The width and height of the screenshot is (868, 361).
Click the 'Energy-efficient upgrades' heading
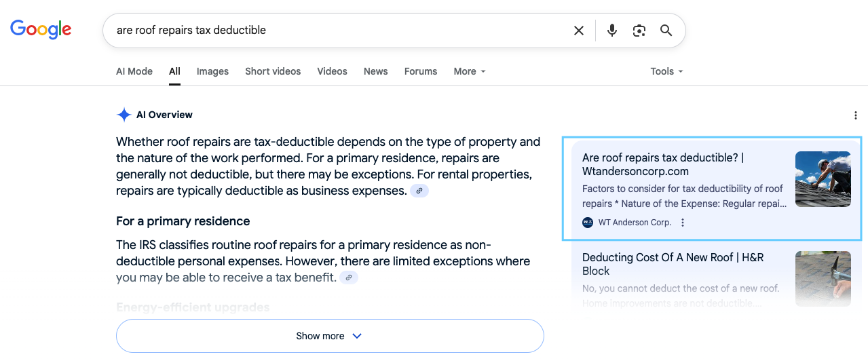(193, 307)
